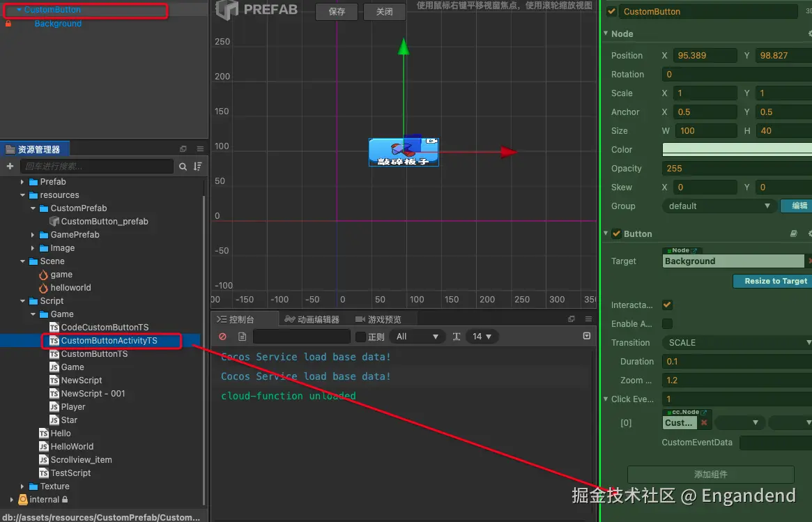Switch to the 游戏预览 tab

pyautogui.click(x=378, y=319)
